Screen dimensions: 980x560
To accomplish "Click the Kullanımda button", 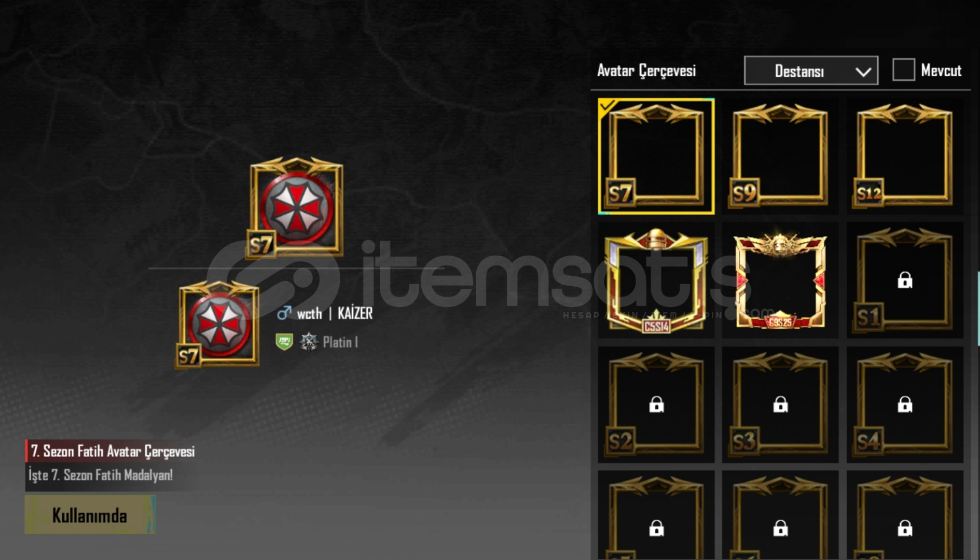I will click(x=90, y=515).
